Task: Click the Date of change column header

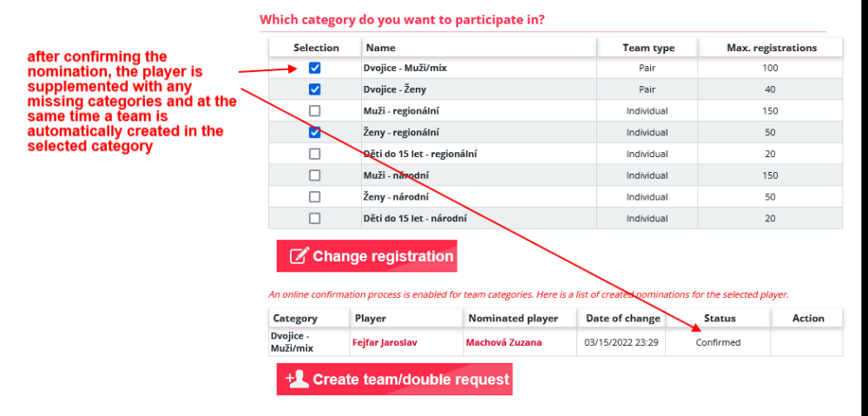Action: tap(621, 319)
